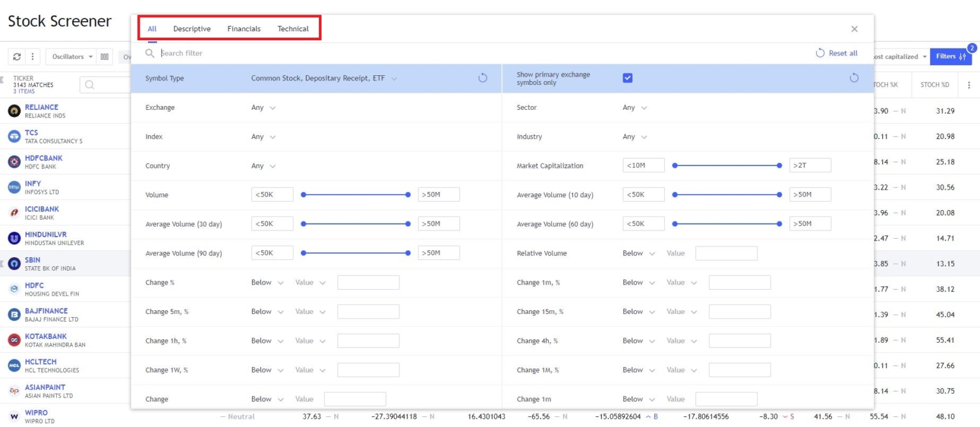Switch to the Financials tab
This screenshot has height=427, width=980.
244,29
